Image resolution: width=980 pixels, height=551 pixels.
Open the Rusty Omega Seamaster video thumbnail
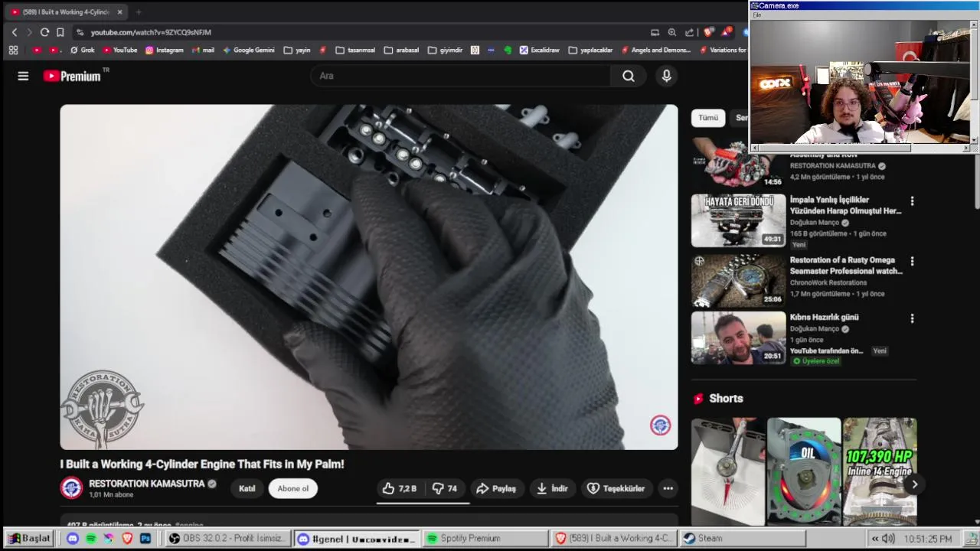(x=738, y=280)
